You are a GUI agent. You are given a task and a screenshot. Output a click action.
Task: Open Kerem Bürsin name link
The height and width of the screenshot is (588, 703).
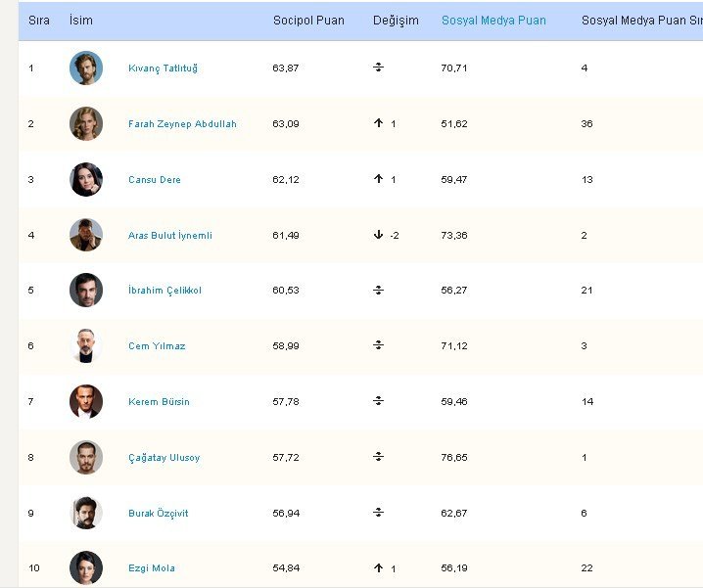click(159, 401)
